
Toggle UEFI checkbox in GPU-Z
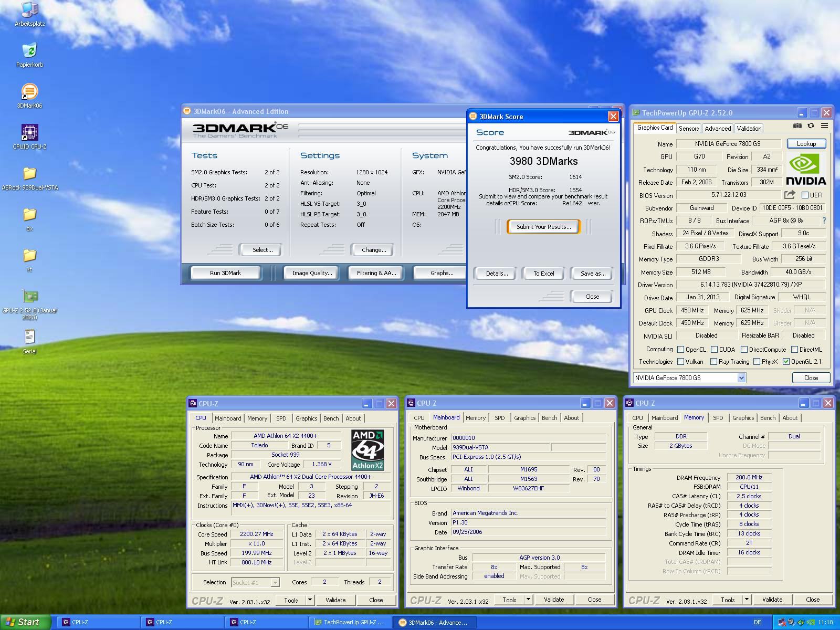coord(805,195)
